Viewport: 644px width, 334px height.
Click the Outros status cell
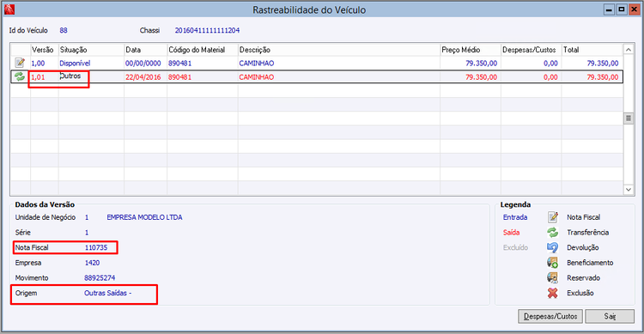click(x=91, y=76)
